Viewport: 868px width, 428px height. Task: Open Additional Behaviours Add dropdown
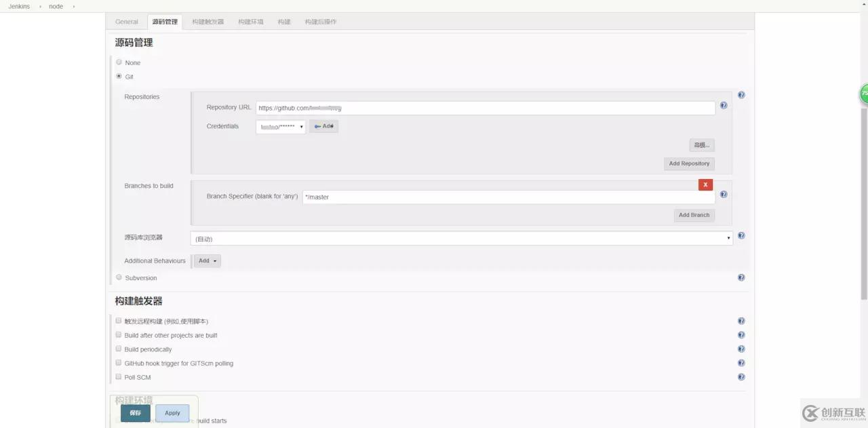(208, 260)
